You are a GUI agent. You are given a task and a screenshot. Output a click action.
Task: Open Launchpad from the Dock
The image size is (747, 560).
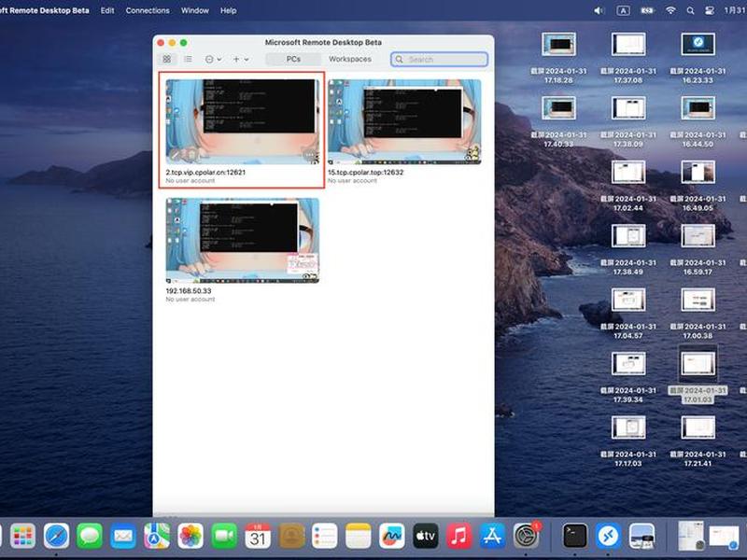click(x=22, y=536)
